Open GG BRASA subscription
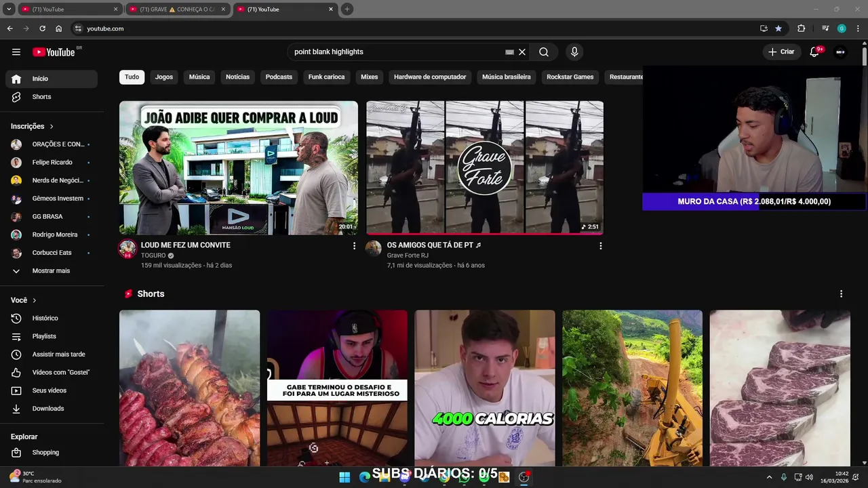Screen dimensions: 868x488 52,217
